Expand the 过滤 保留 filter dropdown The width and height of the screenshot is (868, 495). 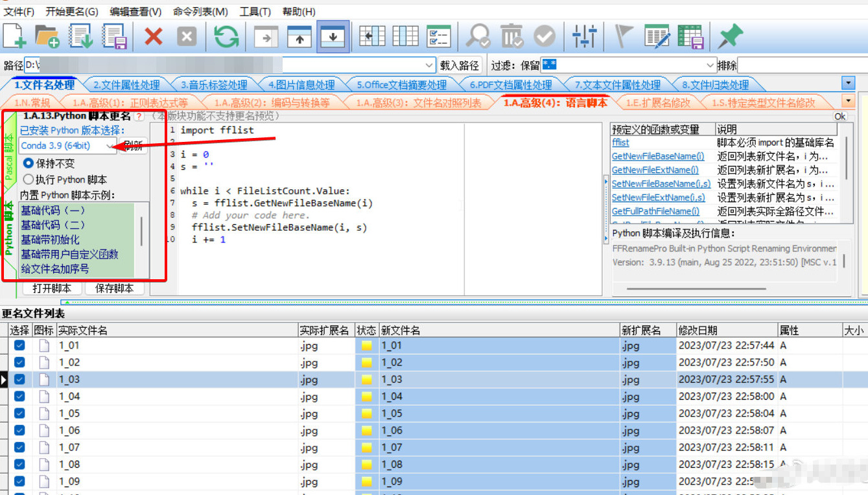point(710,65)
